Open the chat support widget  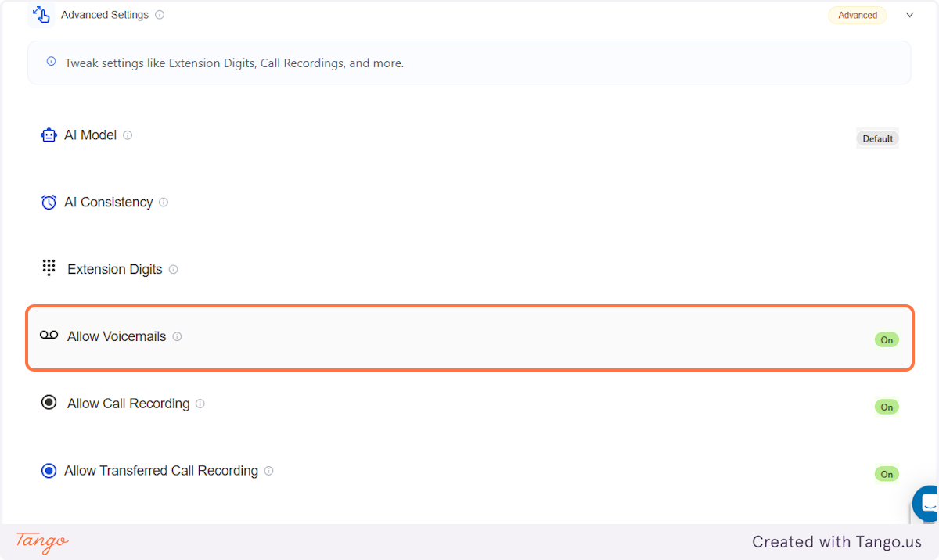point(926,504)
